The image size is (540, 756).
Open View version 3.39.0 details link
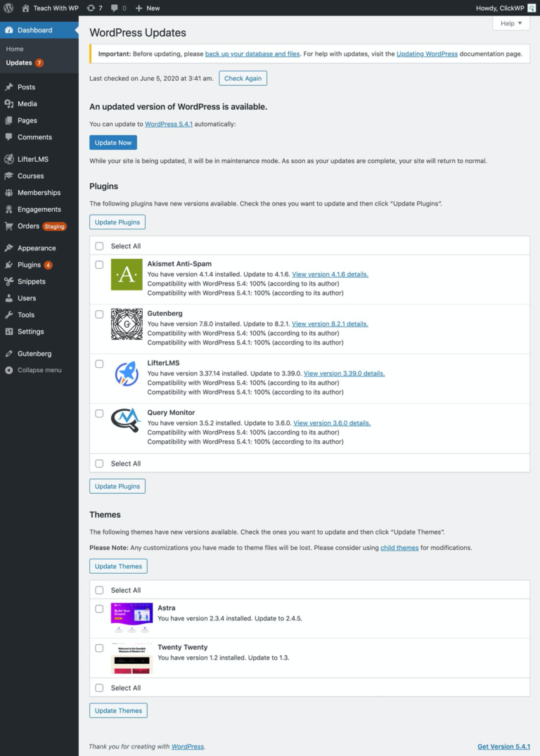[345, 373]
